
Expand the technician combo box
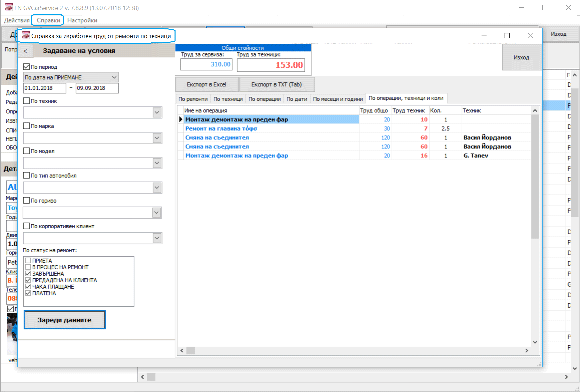point(157,112)
